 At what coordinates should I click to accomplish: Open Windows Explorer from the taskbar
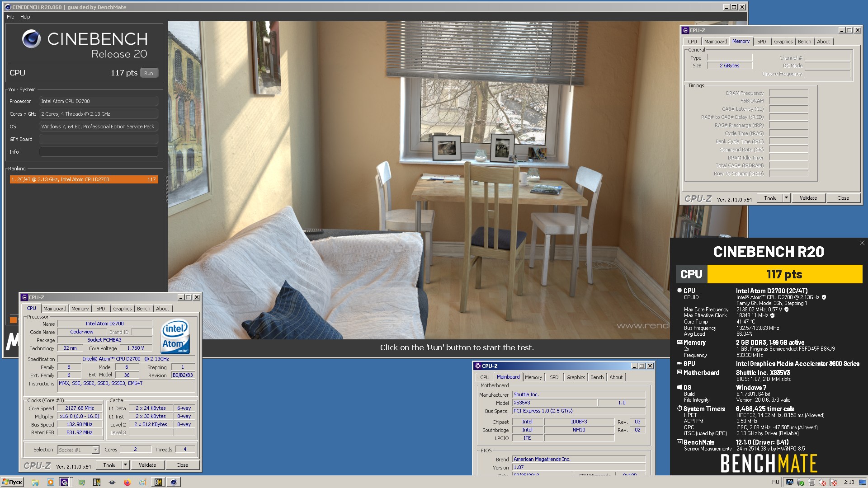pos(35,482)
